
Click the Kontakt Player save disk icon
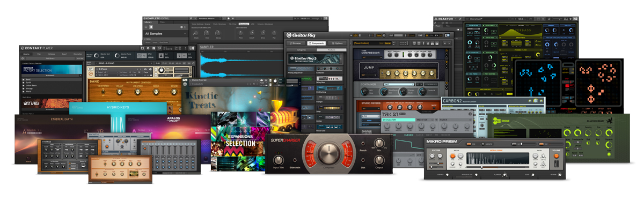click(x=143, y=48)
